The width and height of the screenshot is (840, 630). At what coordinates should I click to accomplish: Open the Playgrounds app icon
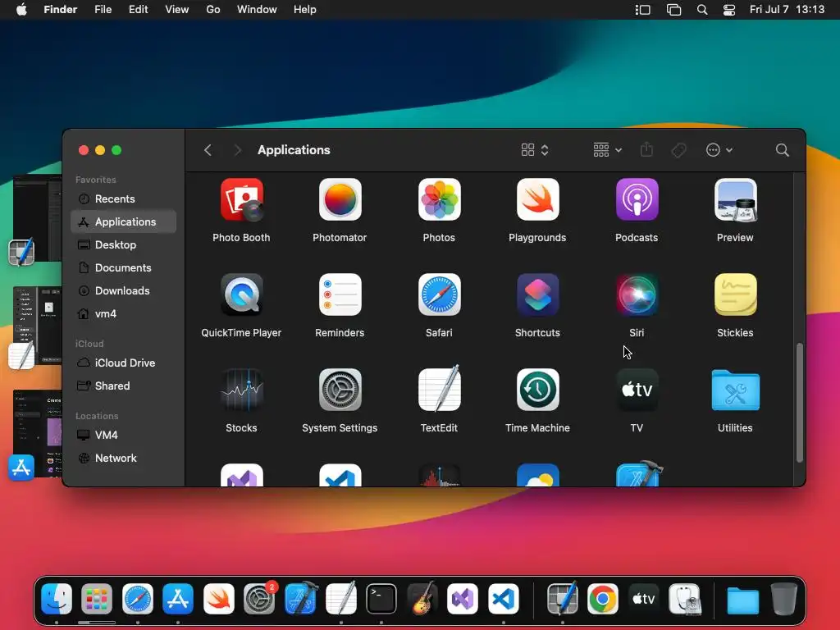(538, 200)
